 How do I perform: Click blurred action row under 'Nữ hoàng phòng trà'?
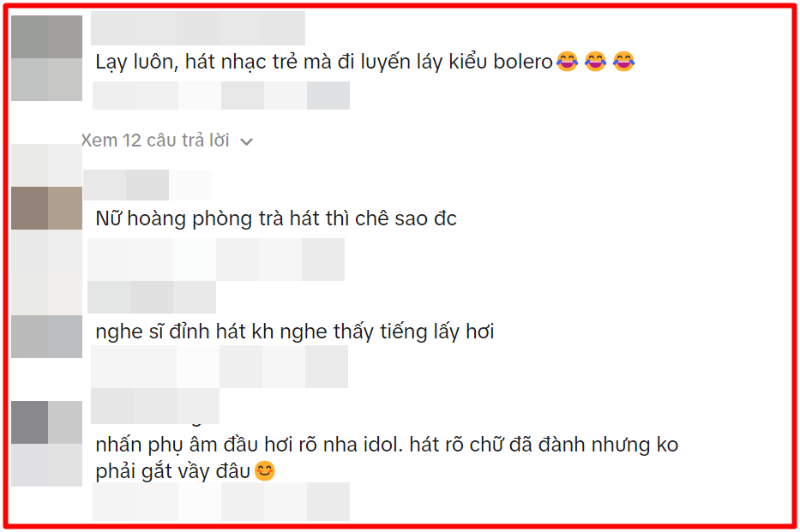point(216,260)
